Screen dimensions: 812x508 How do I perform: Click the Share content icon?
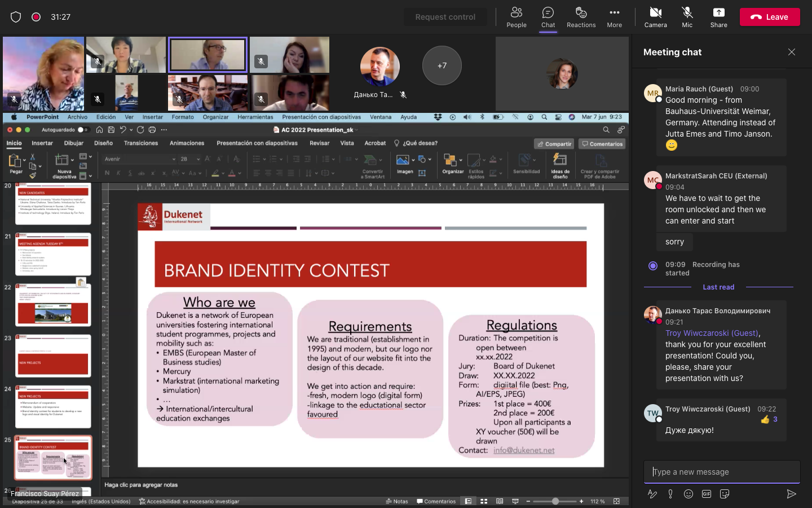tap(718, 17)
